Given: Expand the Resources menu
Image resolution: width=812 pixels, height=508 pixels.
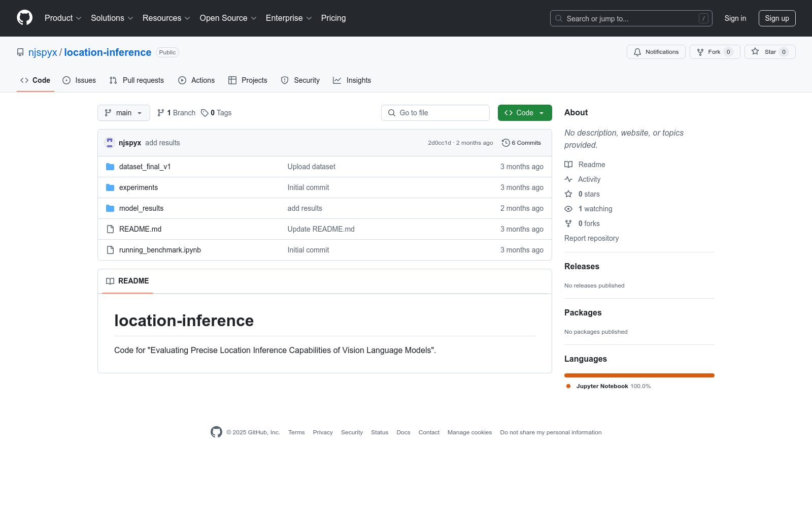Looking at the screenshot, I should point(166,18).
